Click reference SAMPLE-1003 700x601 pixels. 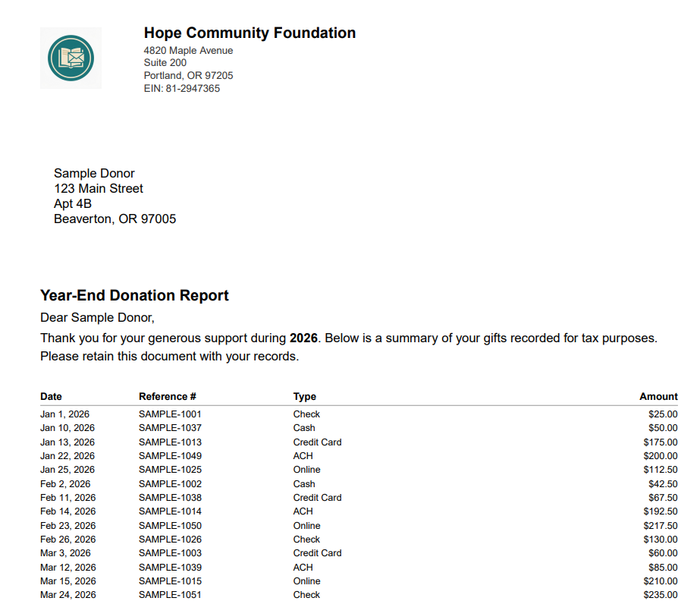click(170, 553)
